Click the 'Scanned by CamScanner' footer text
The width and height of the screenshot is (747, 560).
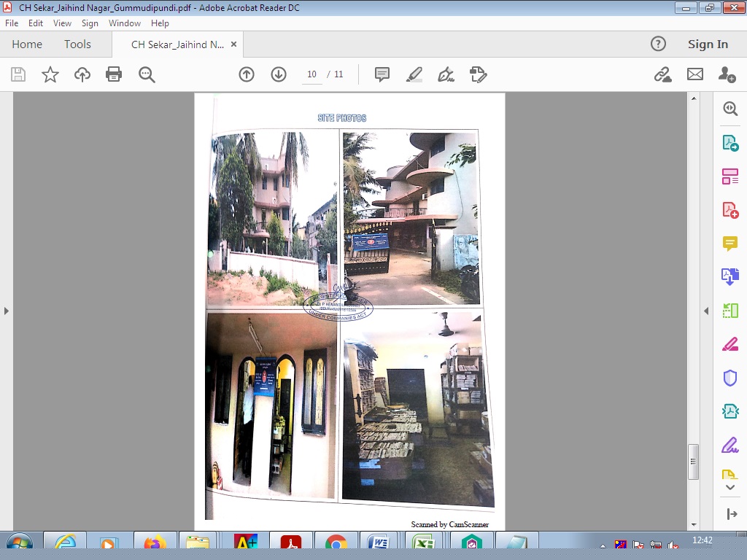[449, 524]
